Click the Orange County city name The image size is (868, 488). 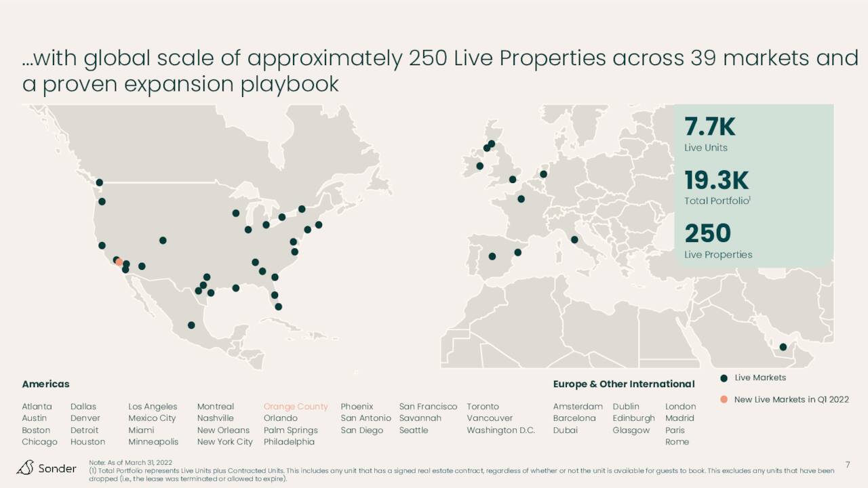(296, 407)
